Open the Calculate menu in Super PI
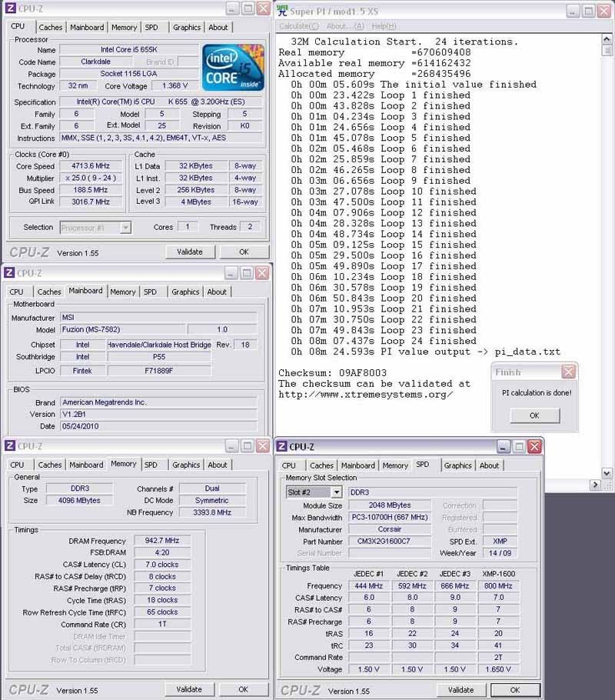This screenshot has width=615, height=700. pos(296,26)
